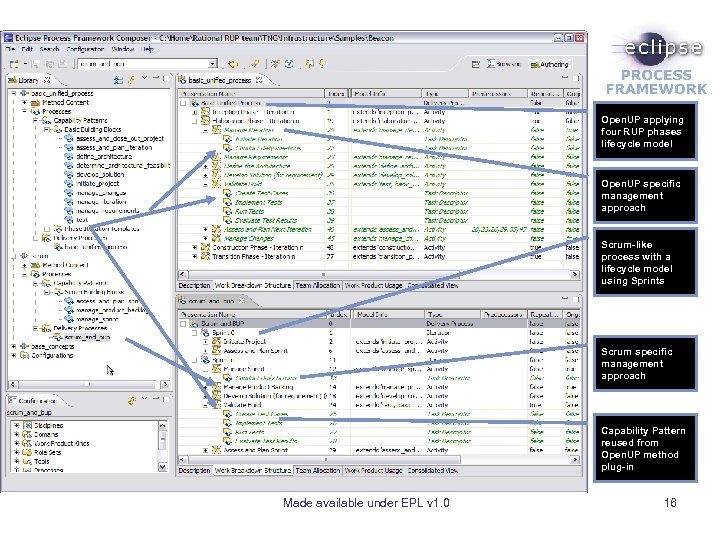
Task: Click the yellow back-arrow toolbar icon
Action: tap(233, 64)
